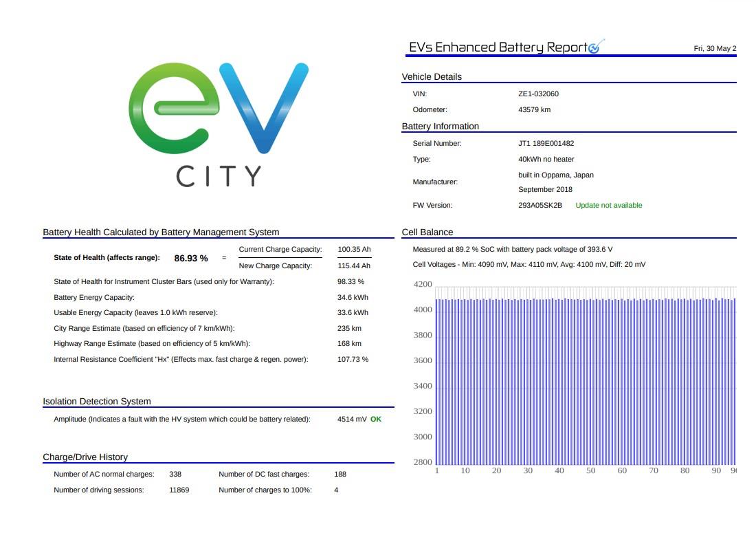Viewport: 756px width, 533px height.
Task: Click the VIN value ZE1-032060
Action: point(539,94)
